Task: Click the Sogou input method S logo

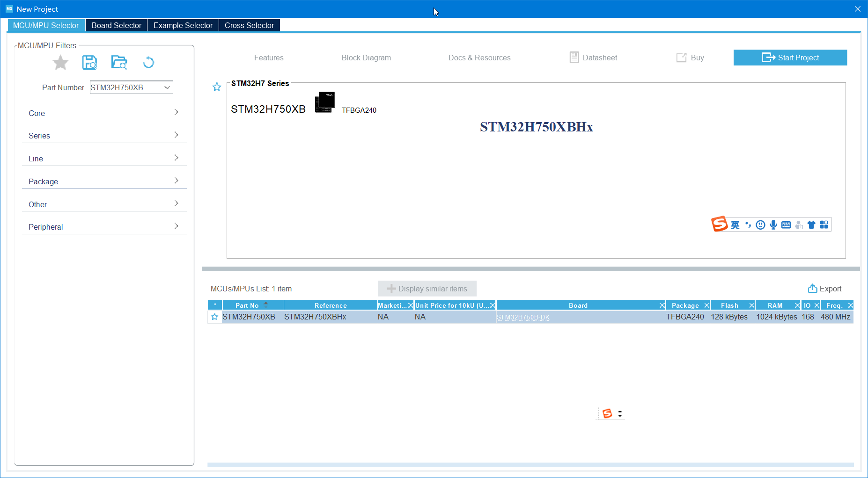Action: (x=720, y=224)
